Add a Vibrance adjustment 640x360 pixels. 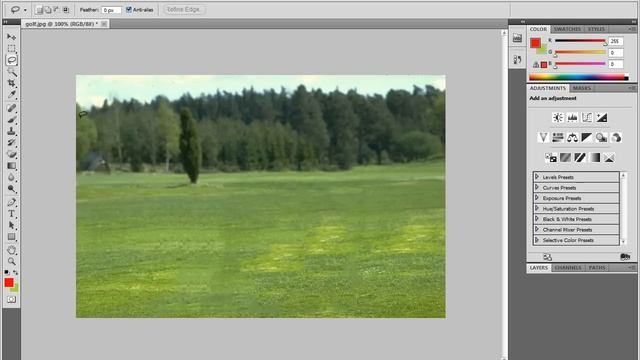543,138
